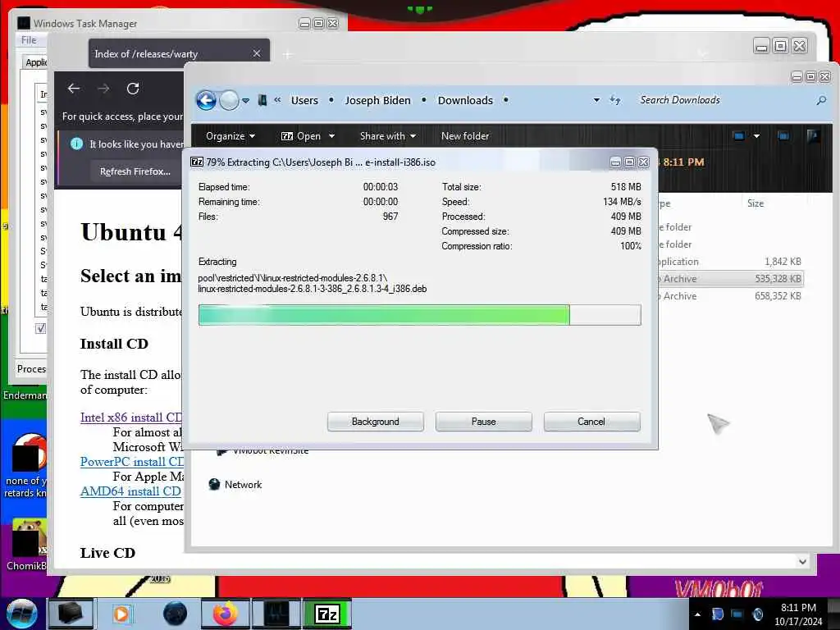
Task: Open the PowerPC install CD link
Action: 132,462
